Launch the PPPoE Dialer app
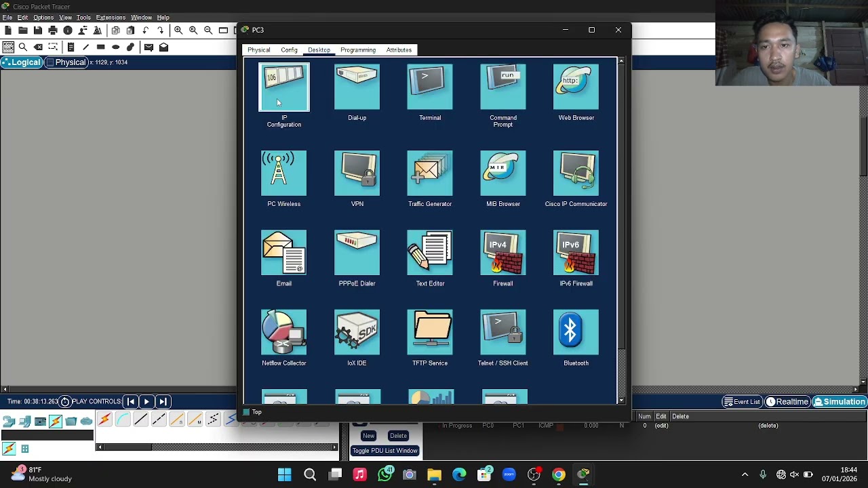Screen dimensions: 868x488 pyautogui.click(x=357, y=253)
